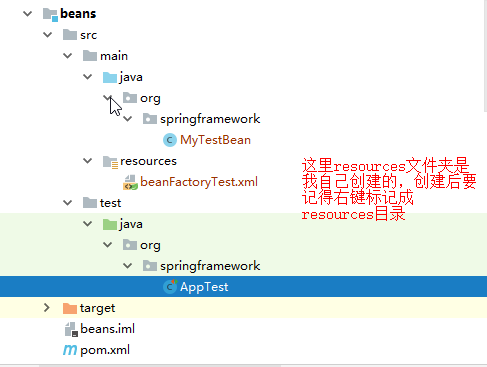
Task: Select the src folder label
Action: click(x=88, y=35)
